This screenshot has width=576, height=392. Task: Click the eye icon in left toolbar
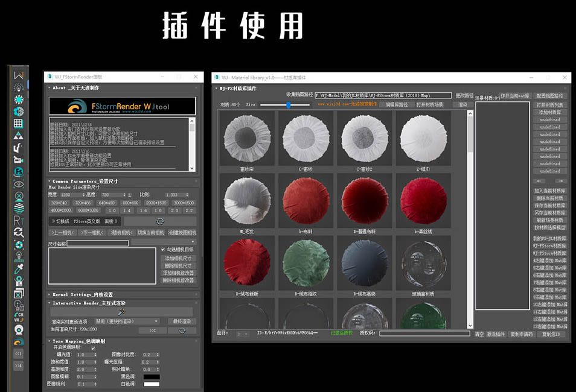pos(19,184)
